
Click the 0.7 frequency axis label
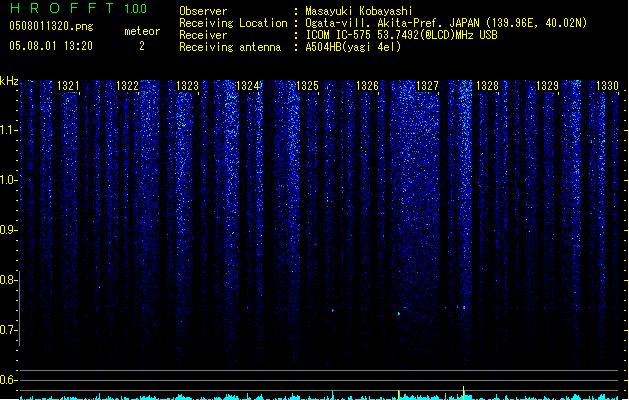(8, 330)
